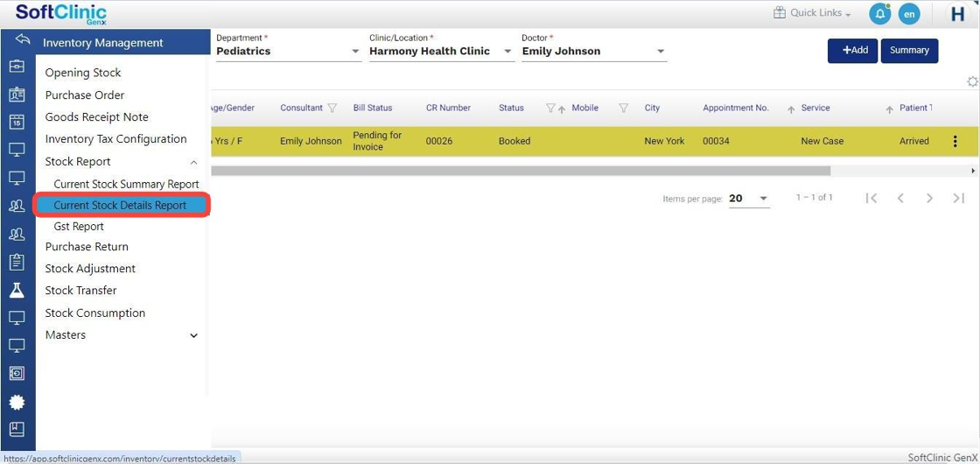Open the calendar icon showing 15
This screenshot has height=464, width=980.
17,122
